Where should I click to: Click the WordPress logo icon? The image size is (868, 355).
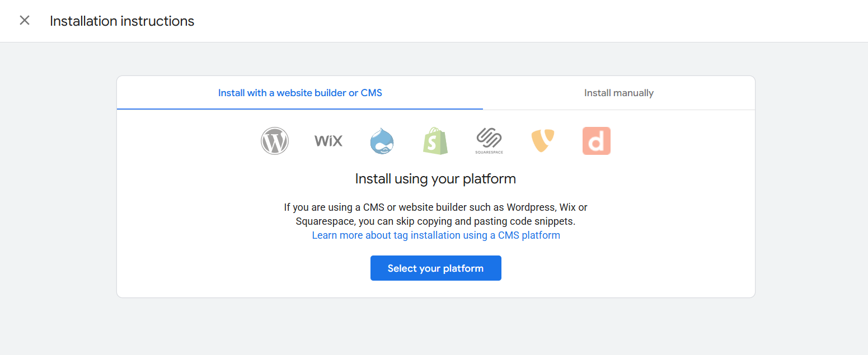[275, 141]
